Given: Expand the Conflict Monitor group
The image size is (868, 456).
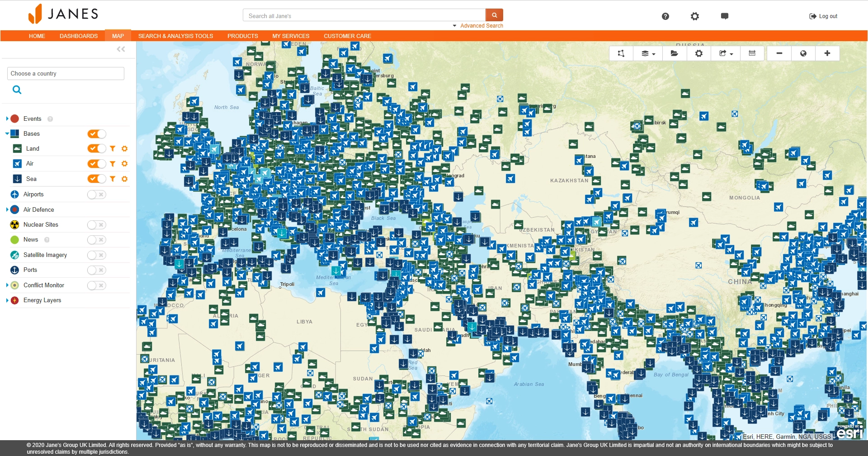Looking at the screenshot, I should (x=7, y=285).
